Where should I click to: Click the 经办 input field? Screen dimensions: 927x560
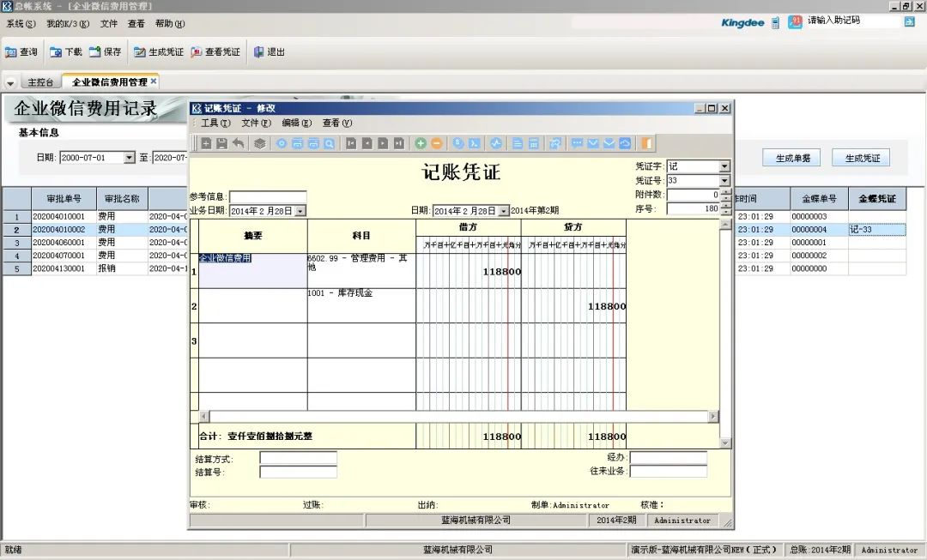[669, 458]
